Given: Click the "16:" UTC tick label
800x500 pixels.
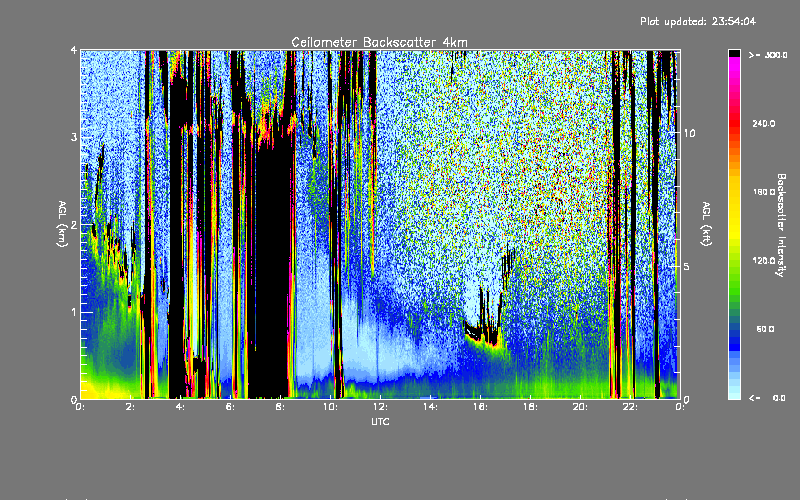Looking at the screenshot, I should (480, 407).
